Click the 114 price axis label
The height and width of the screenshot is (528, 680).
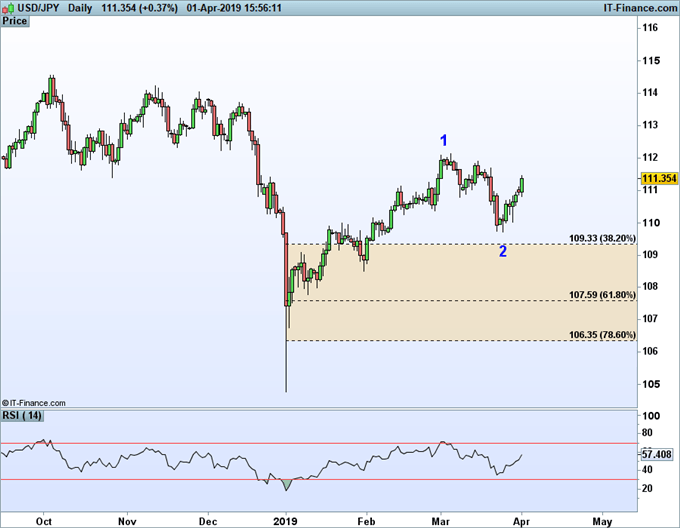click(x=650, y=92)
